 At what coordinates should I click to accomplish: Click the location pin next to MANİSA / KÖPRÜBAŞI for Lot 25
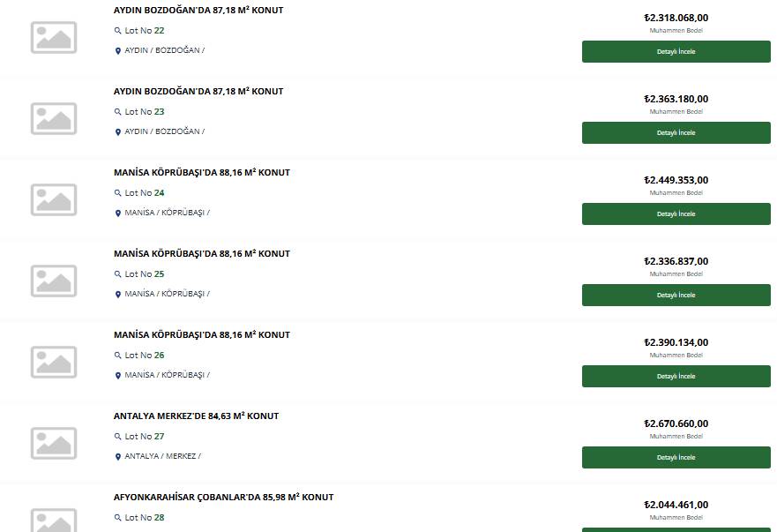(x=118, y=295)
